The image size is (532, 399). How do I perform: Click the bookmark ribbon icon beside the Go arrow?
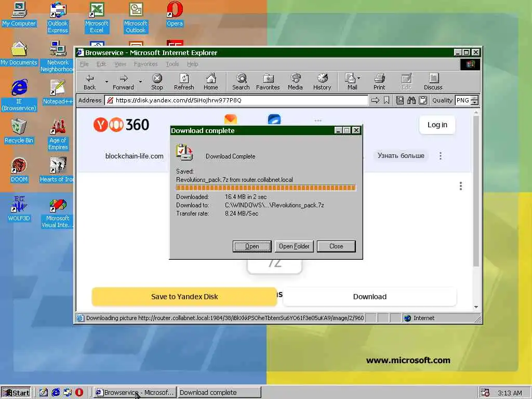point(387,100)
